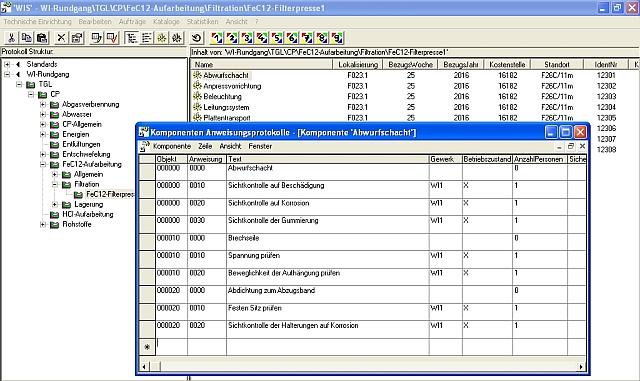Click the colored number 4 icon
Viewport: 640px width, 381px height.
pyautogui.click(x=262, y=38)
